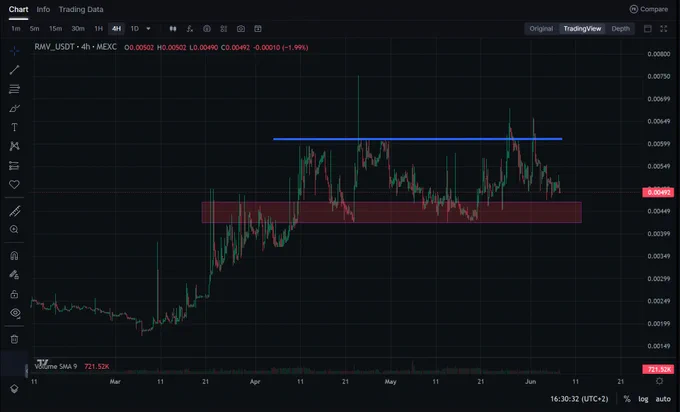The image size is (680, 412).
Task: Select the red support zone rectangle
Action: point(392,213)
